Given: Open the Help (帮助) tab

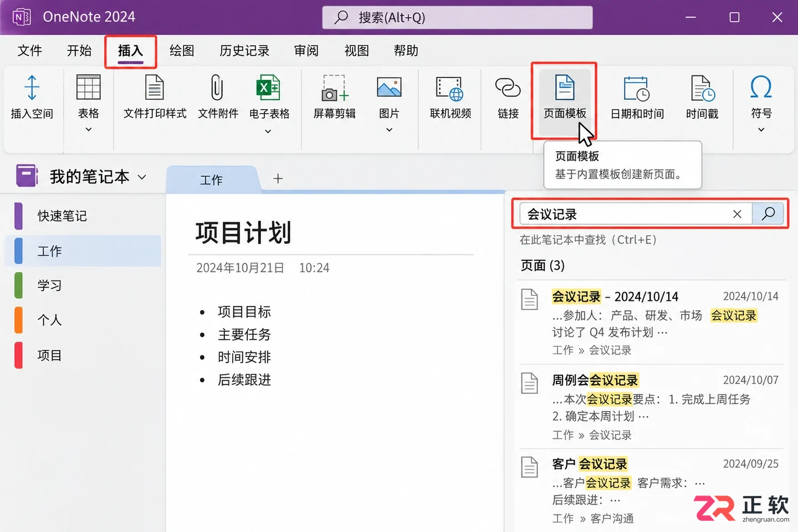Looking at the screenshot, I should (406, 50).
